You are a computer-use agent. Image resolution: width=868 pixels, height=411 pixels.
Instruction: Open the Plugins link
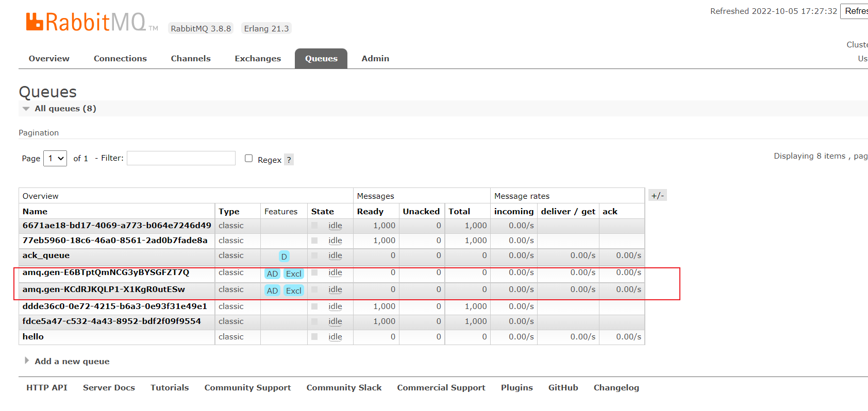[517, 387]
